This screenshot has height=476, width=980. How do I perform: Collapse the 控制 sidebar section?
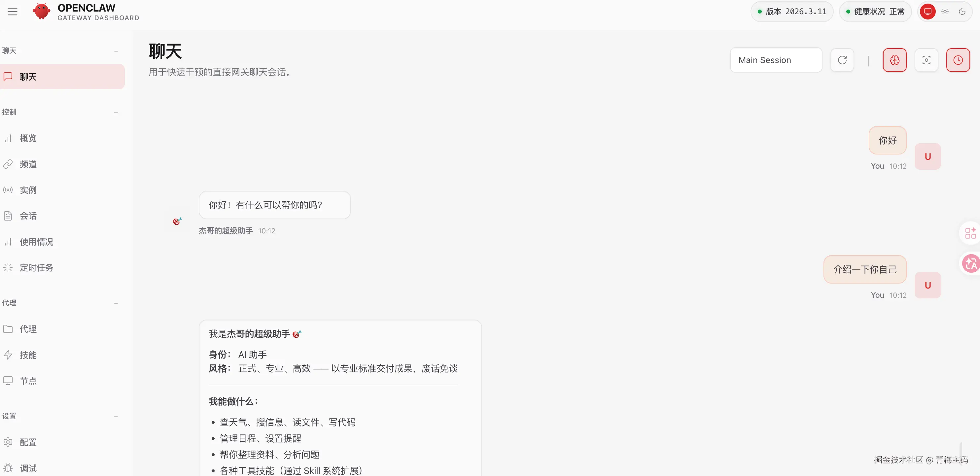coord(116,112)
